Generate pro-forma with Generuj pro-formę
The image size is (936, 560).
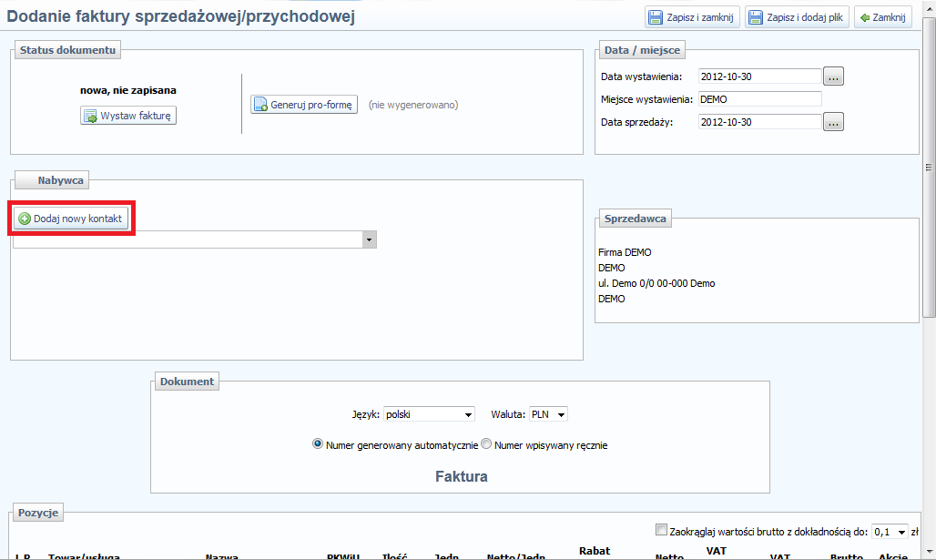coord(304,105)
